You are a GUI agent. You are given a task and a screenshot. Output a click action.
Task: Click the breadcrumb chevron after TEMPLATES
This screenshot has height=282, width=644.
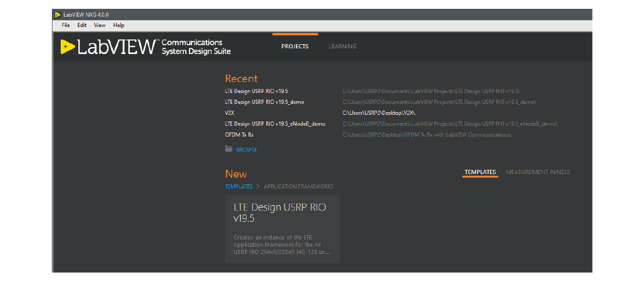click(x=258, y=186)
